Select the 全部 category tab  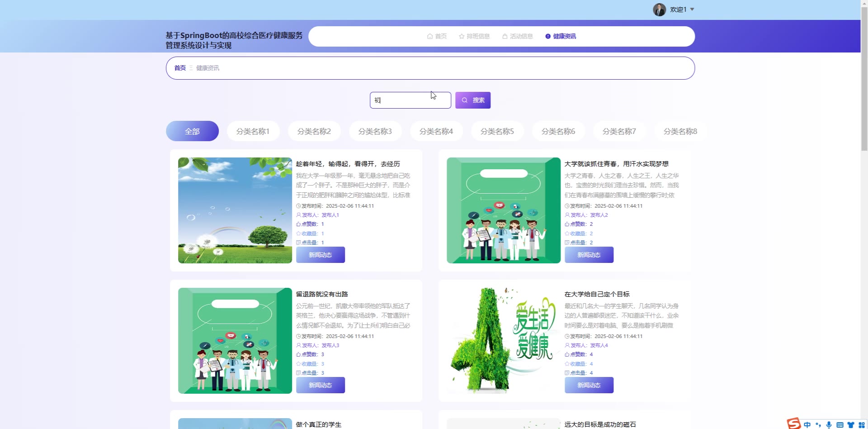tap(192, 131)
